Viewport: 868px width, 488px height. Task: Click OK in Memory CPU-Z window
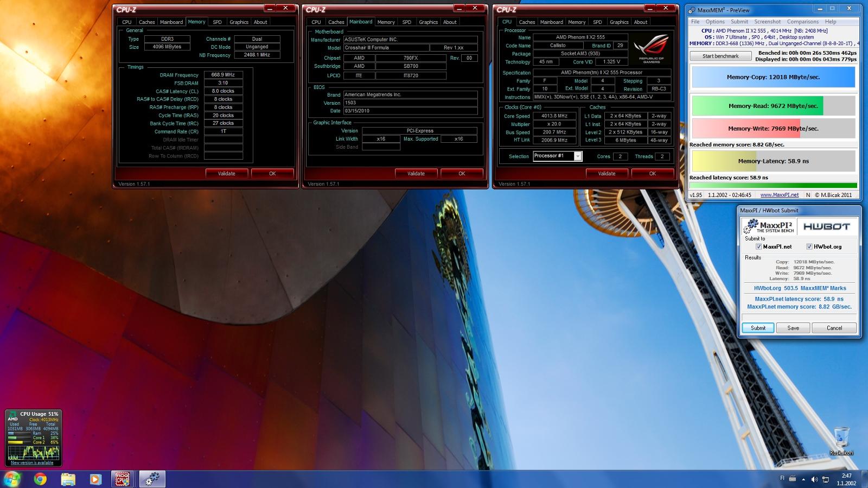[x=272, y=174]
